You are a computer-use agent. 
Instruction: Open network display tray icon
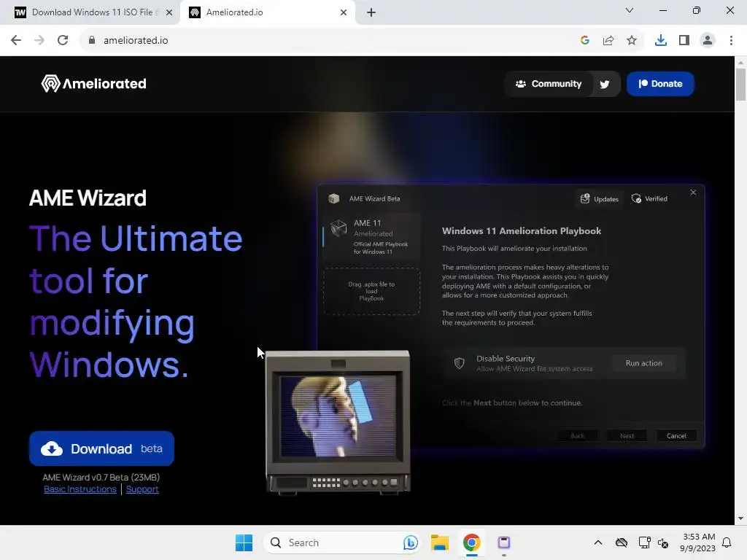point(644,542)
